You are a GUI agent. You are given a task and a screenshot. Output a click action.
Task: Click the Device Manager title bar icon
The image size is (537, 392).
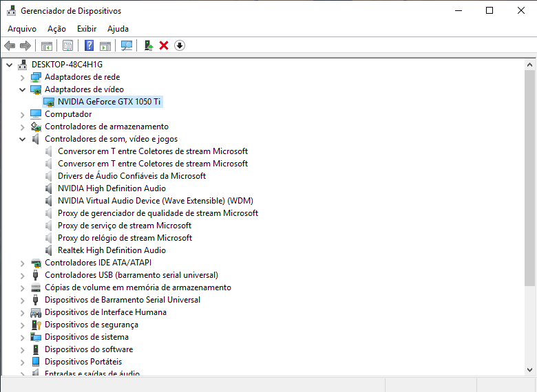pos(11,10)
